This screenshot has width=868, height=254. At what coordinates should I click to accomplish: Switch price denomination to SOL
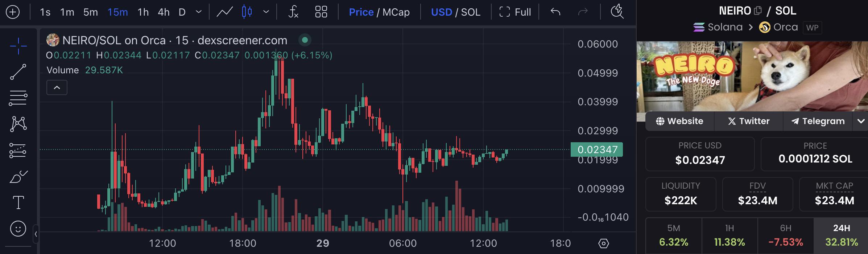470,12
